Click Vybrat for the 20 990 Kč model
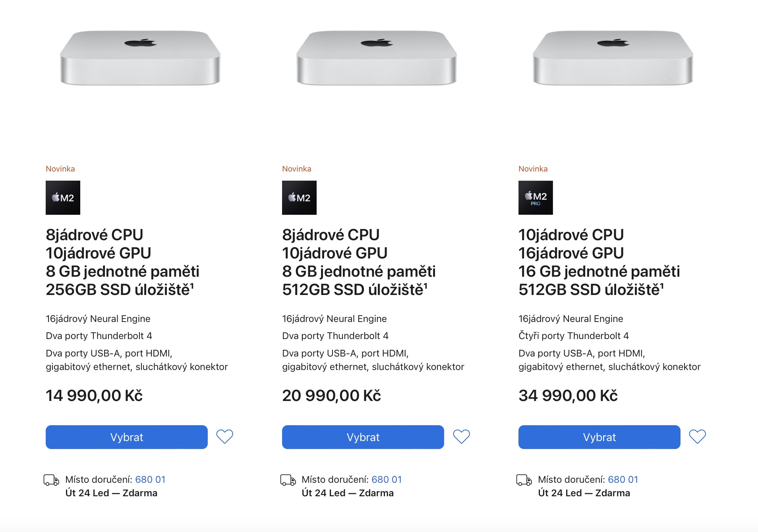This screenshot has height=532, width=758. coord(362,437)
